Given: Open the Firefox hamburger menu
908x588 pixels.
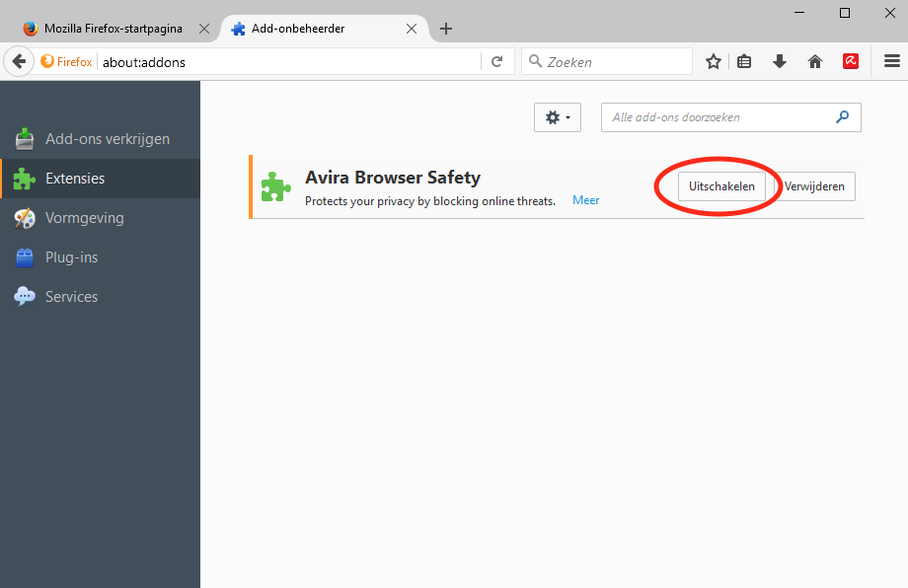Looking at the screenshot, I should [x=891, y=61].
